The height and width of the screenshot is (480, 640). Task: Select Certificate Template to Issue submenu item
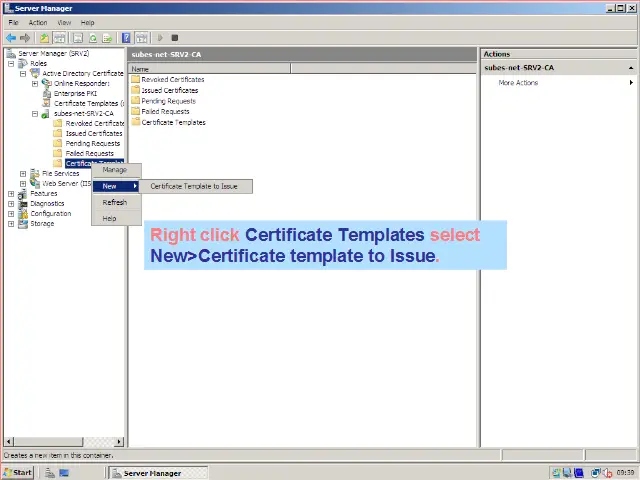[194, 186]
